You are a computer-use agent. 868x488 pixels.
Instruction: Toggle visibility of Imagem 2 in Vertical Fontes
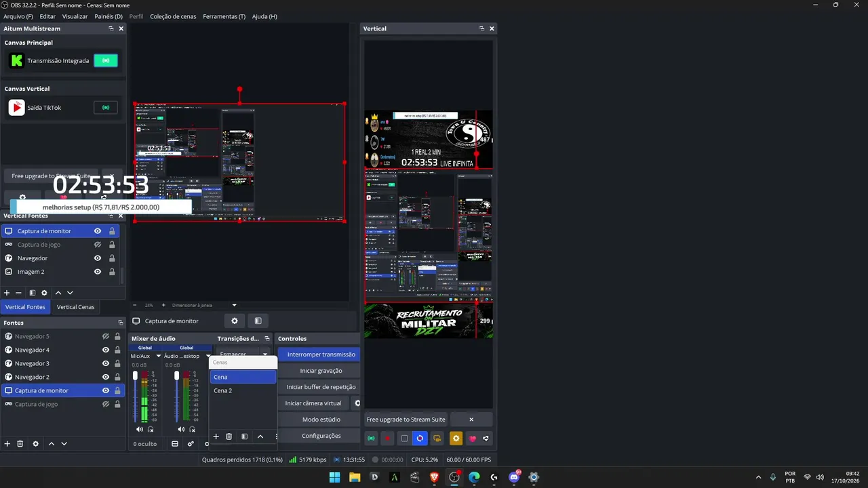pyautogui.click(x=98, y=272)
